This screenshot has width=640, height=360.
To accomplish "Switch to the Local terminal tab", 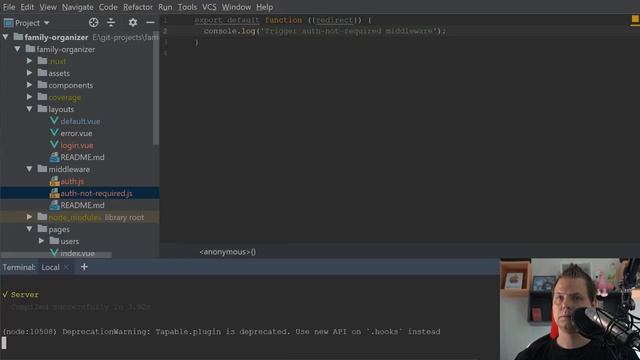I will [x=50, y=267].
